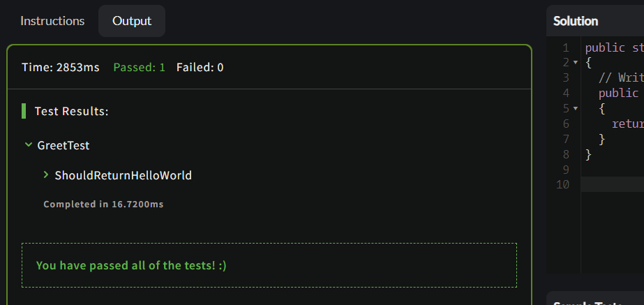Collapse the GreetTest group chevron
This screenshot has height=305, width=644.
(x=29, y=144)
